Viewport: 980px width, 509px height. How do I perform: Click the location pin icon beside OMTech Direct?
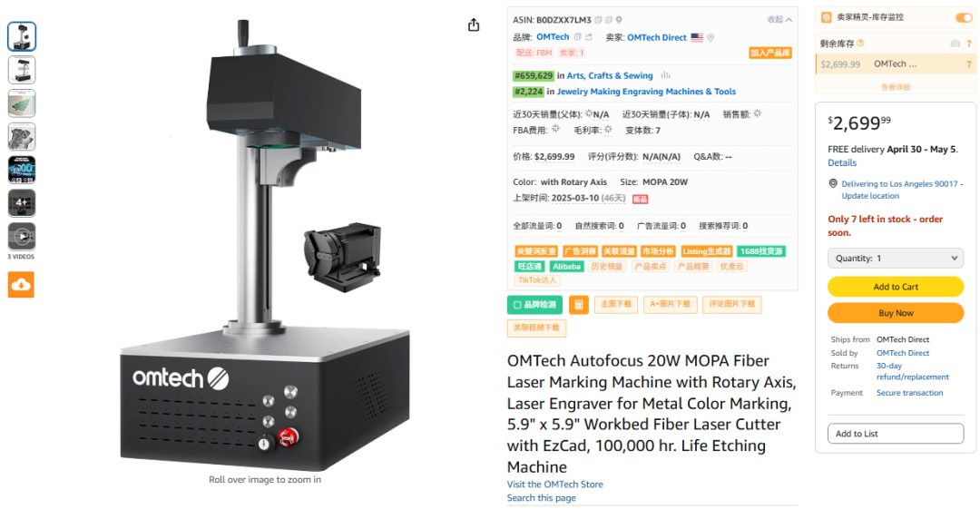click(710, 37)
